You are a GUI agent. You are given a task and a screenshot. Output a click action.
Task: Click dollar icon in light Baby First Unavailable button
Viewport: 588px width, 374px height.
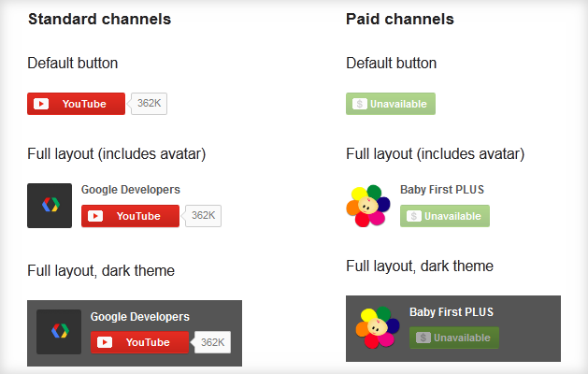tap(413, 216)
